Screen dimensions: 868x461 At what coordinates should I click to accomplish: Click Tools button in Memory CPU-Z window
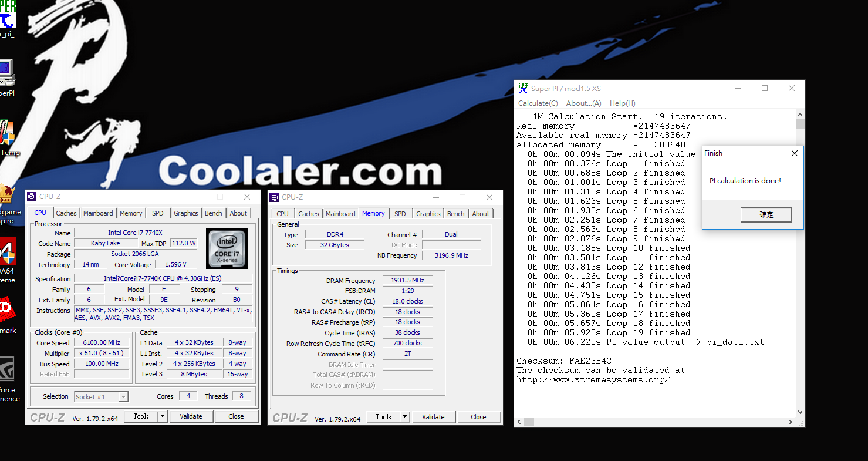[x=383, y=416]
